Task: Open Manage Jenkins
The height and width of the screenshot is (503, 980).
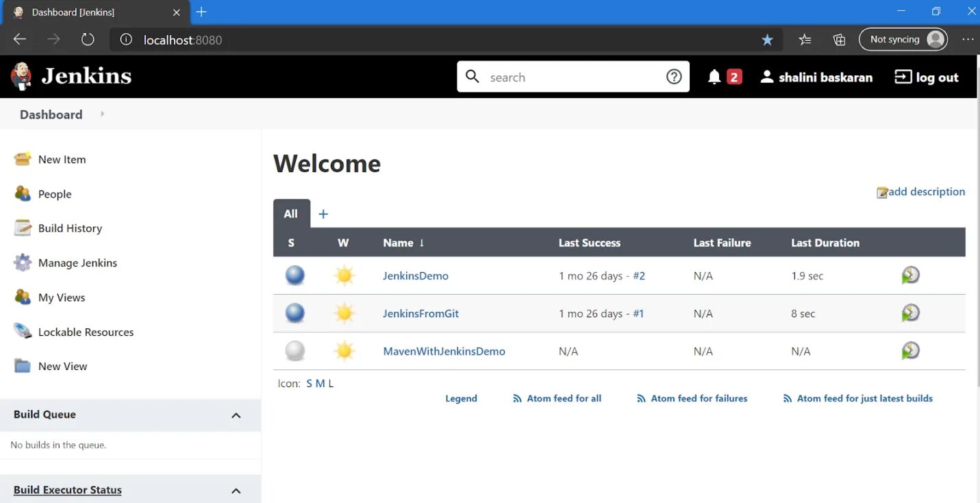Action: pos(77,262)
